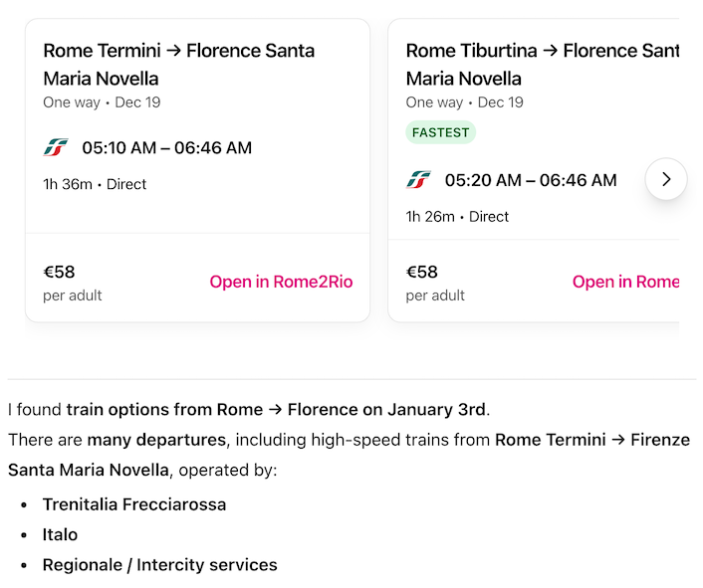This screenshot has height=588, width=703.
Task: Open the Rome Tiburtina trip in Rome2Rio
Action: pos(625,282)
